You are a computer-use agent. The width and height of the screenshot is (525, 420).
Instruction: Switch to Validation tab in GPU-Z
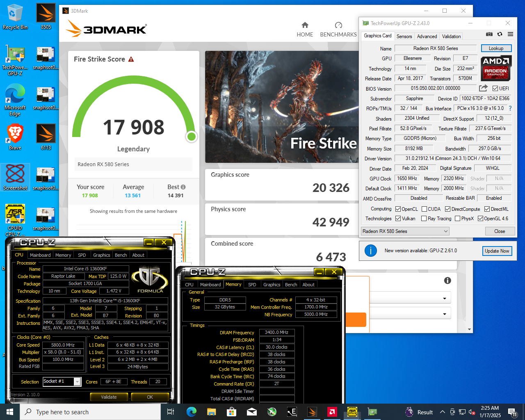tap(451, 37)
